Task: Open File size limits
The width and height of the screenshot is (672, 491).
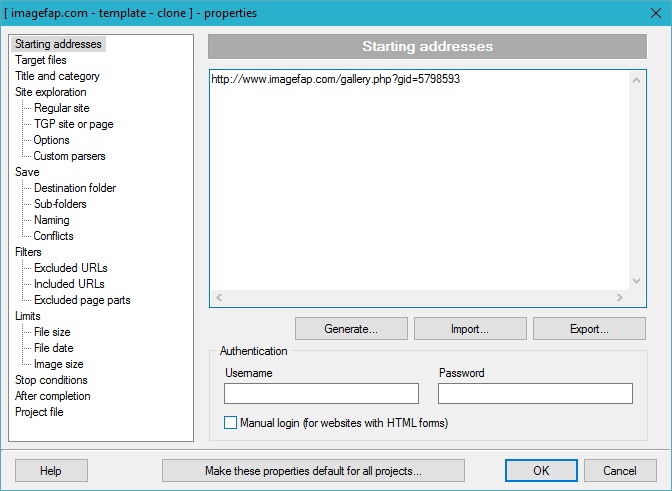Action: coord(52,332)
